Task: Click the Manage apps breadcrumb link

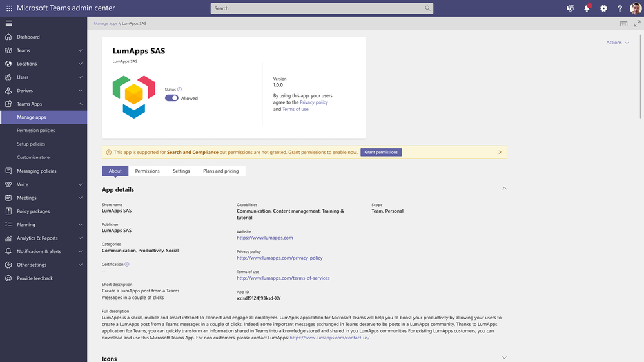Action: [x=106, y=23]
